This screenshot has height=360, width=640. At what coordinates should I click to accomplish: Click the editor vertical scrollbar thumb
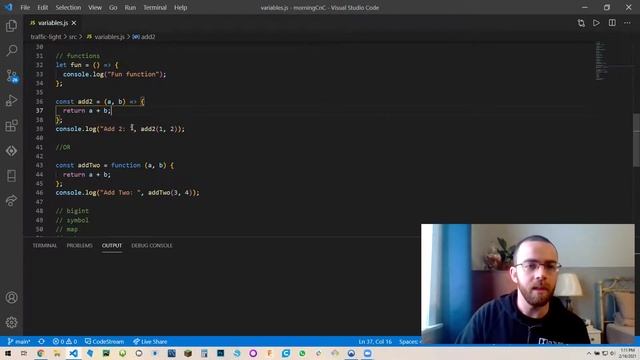(636, 140)
